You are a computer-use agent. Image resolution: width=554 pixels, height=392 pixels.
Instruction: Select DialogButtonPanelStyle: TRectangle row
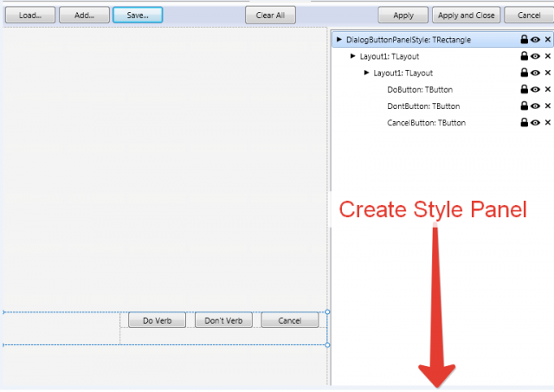tap(442, 40)
